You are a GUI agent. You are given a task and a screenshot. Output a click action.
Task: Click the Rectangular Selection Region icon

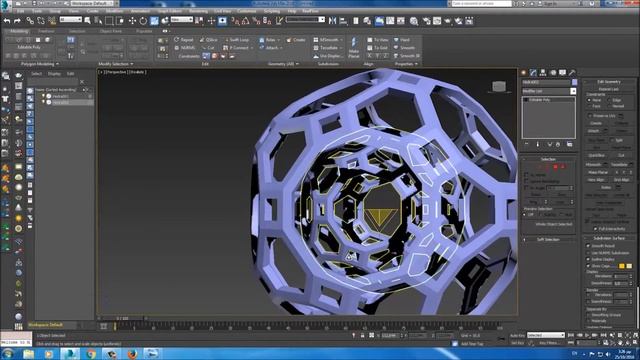[109, 20]
